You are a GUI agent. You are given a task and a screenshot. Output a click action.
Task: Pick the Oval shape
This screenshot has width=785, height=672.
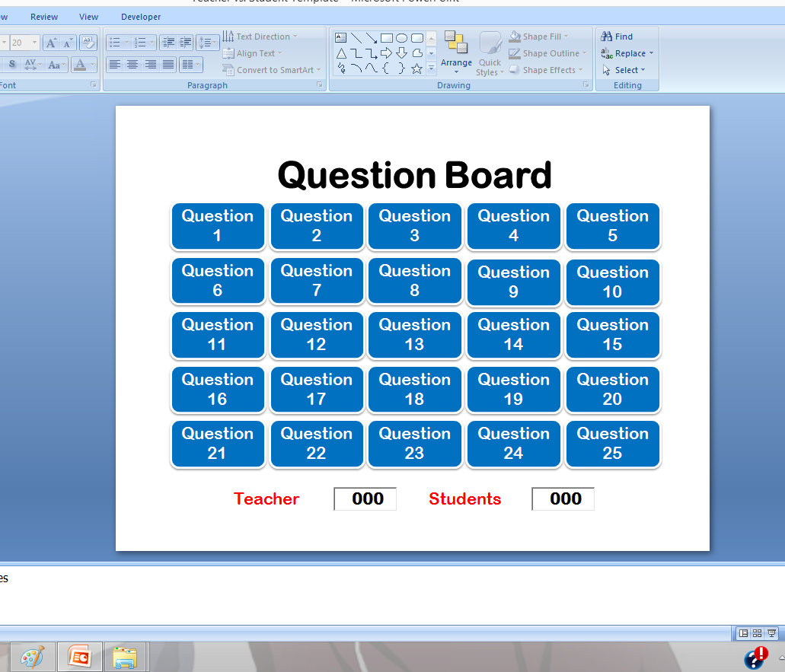(401, 38)
